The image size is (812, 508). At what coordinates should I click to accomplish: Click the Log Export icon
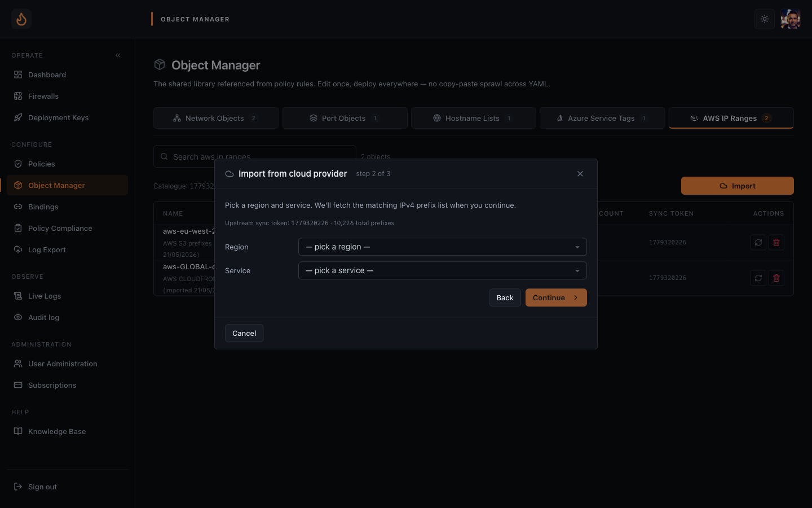(18, 249)
